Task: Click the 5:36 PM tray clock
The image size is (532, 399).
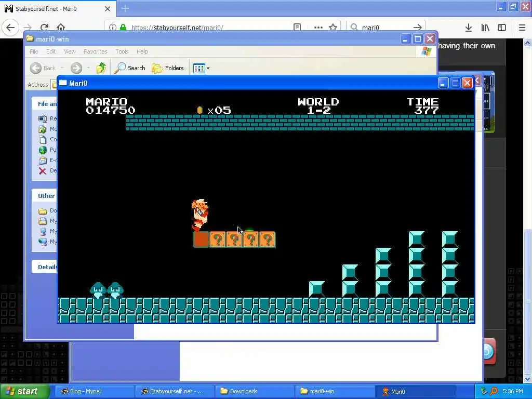Action: pyautogui.click(x=513, y=391)
